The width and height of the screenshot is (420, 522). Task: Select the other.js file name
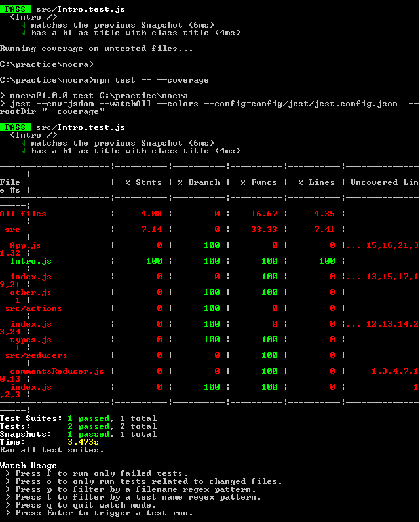(x=31, y=292)
